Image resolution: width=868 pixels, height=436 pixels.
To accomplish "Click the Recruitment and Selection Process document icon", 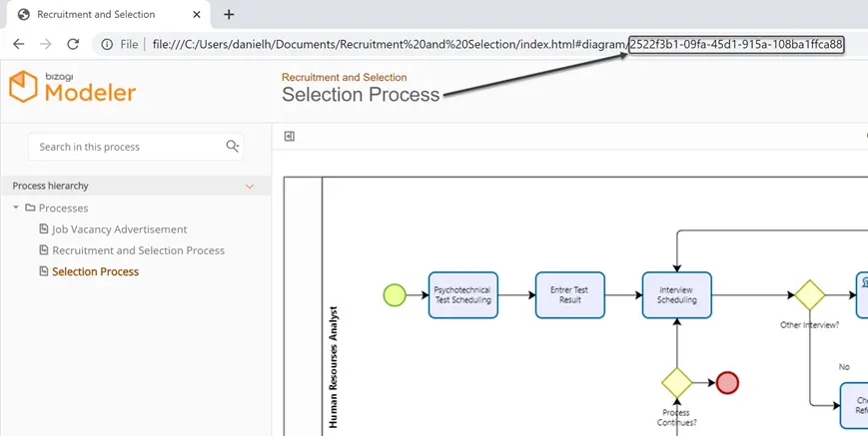I will [44, 249].
